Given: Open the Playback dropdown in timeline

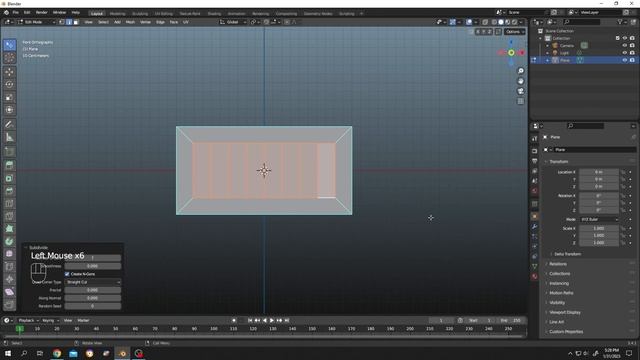Looking at the screenshot, I should click(28, 320).
